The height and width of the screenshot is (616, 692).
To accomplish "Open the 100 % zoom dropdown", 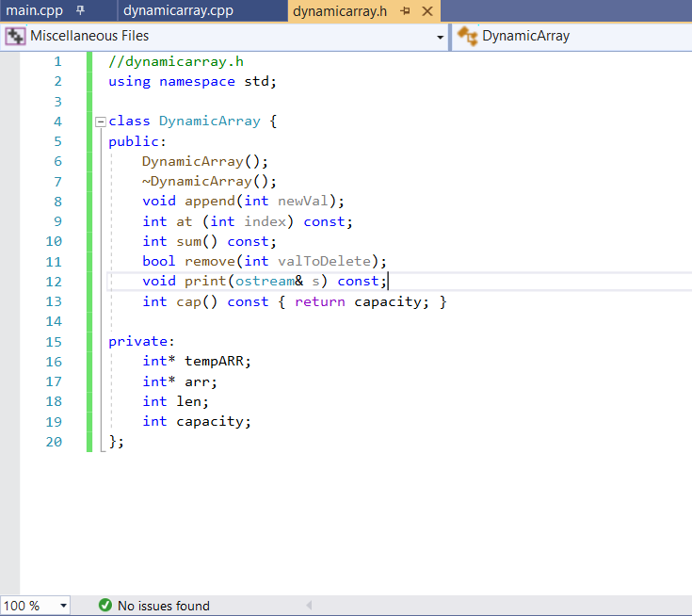I will [x=63, y=606].
